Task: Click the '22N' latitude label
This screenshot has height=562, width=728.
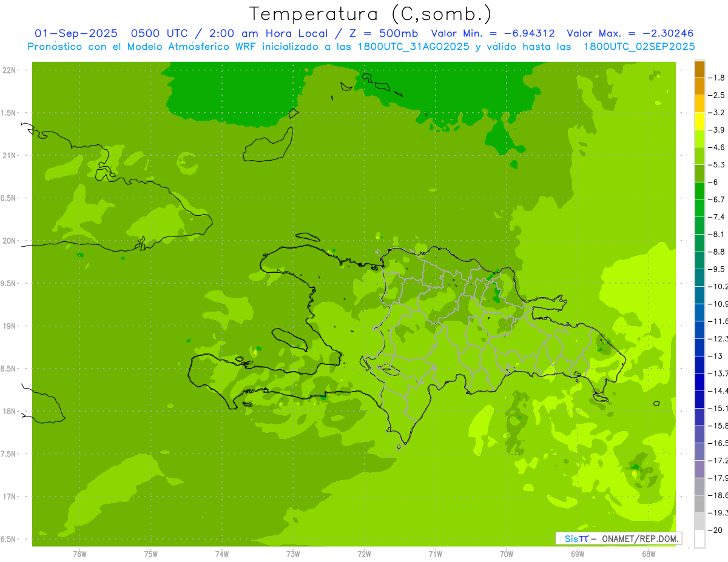Action: (8, 70)
